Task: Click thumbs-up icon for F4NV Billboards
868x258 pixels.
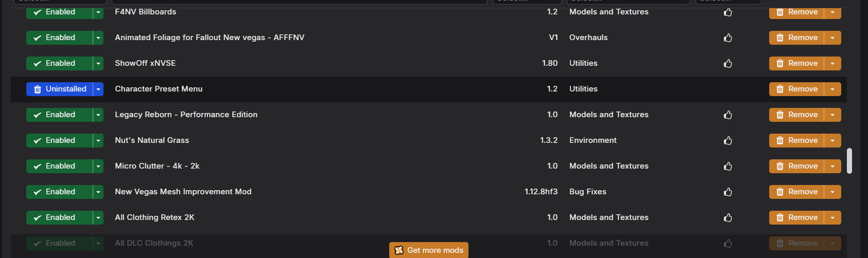Action: (x=728, y=12)
